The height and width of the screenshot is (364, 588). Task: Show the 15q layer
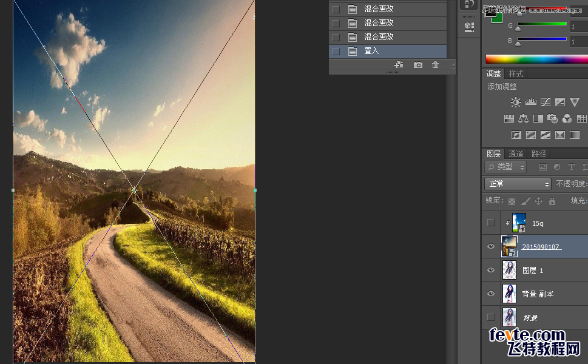(x=491, y=223)
